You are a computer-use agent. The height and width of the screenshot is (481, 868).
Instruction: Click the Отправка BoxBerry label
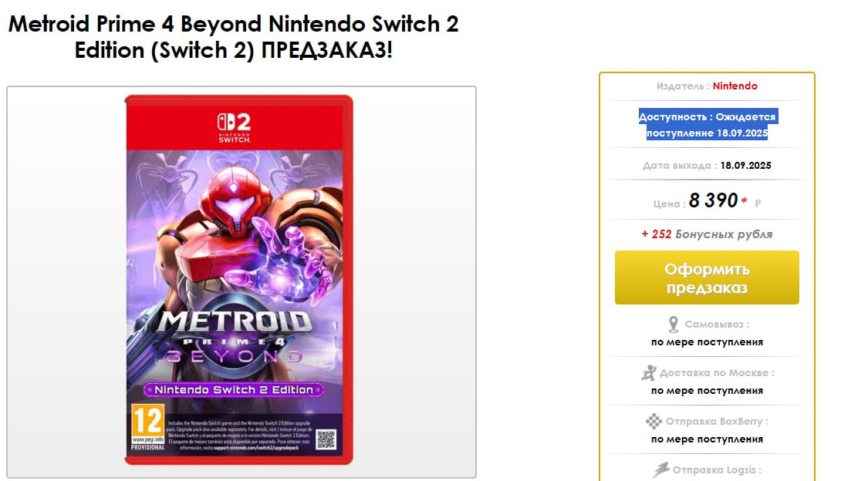point(718,422)
